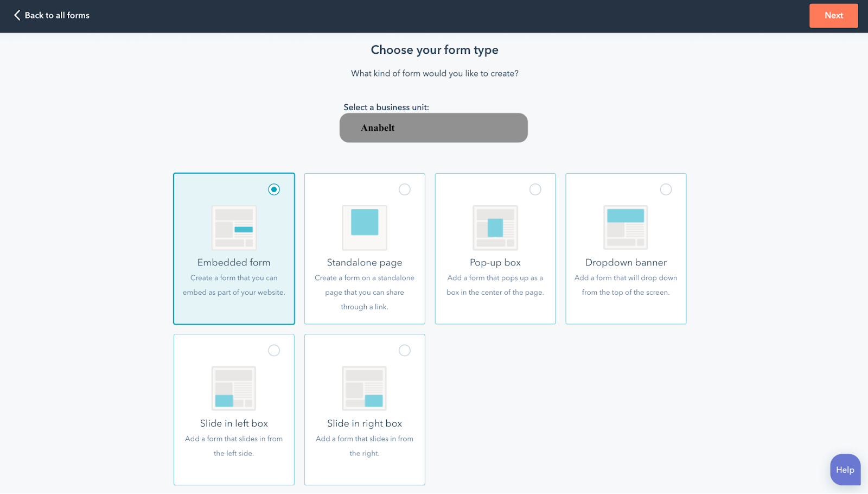Click the Pop-up box card title
This screenshot has height=494, width=868.
click(x=495, y=263)
